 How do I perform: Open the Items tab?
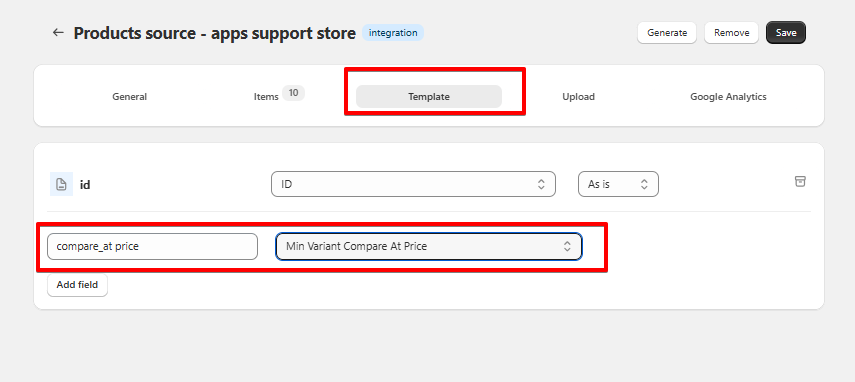[x=266, y=96]
